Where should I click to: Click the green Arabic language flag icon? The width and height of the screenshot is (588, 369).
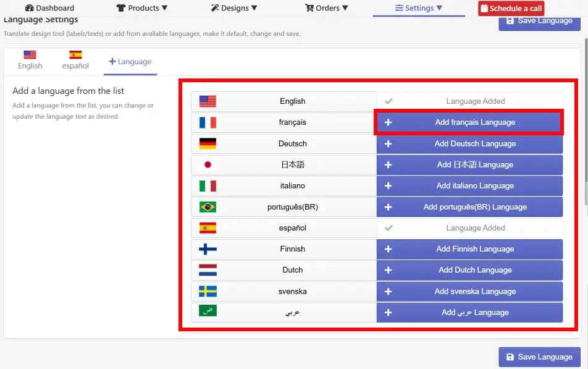[x=208, y=310]
